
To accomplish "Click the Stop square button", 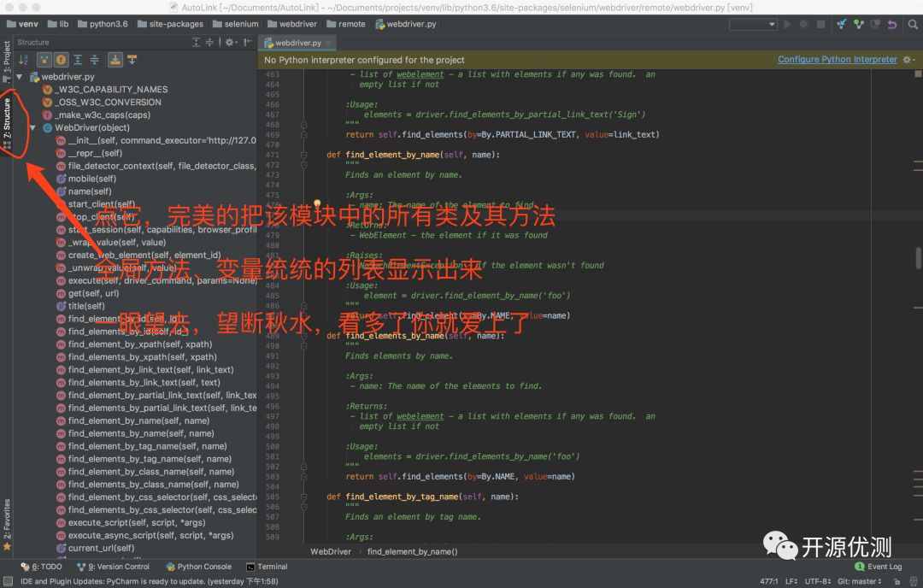I will coord(820,24).
